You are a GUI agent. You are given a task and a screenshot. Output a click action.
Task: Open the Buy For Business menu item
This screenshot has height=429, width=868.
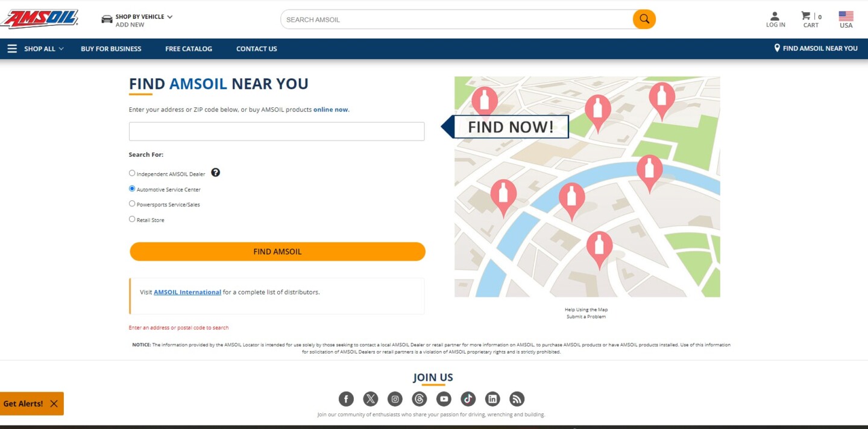tap(111, 49)
